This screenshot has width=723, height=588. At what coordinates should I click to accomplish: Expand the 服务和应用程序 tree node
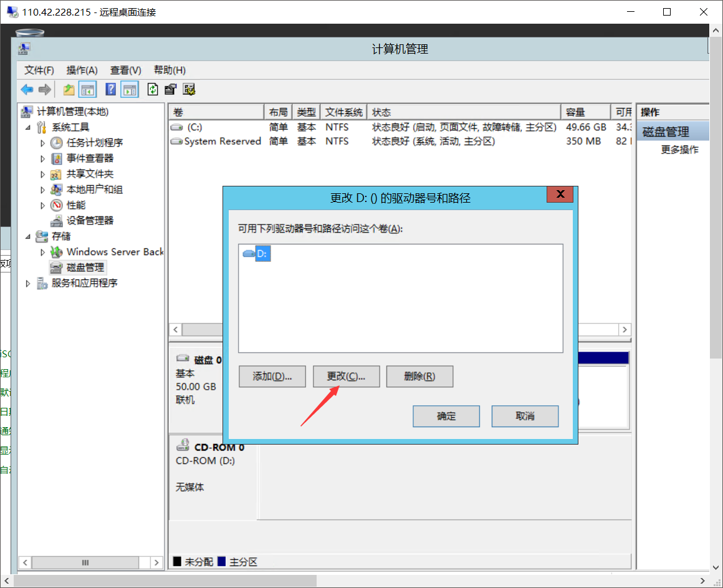click(28, 283)
